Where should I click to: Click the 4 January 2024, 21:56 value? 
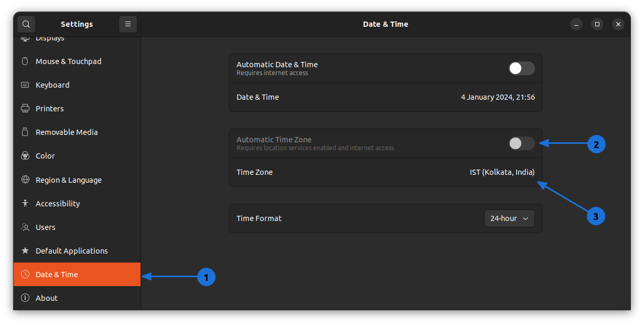point(498,97)
